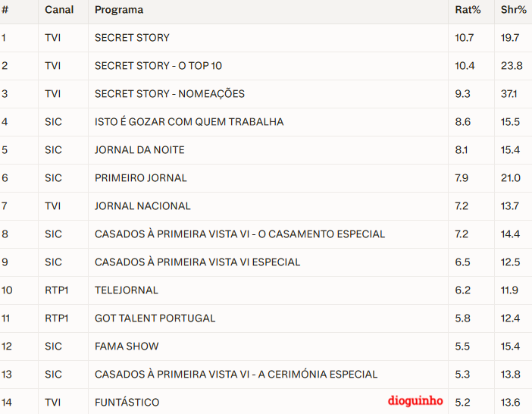Click ISTO É GOZAR COM QUEM TRABALHA
This screenshot has width=532, height=414.
(x=189, y=122)
